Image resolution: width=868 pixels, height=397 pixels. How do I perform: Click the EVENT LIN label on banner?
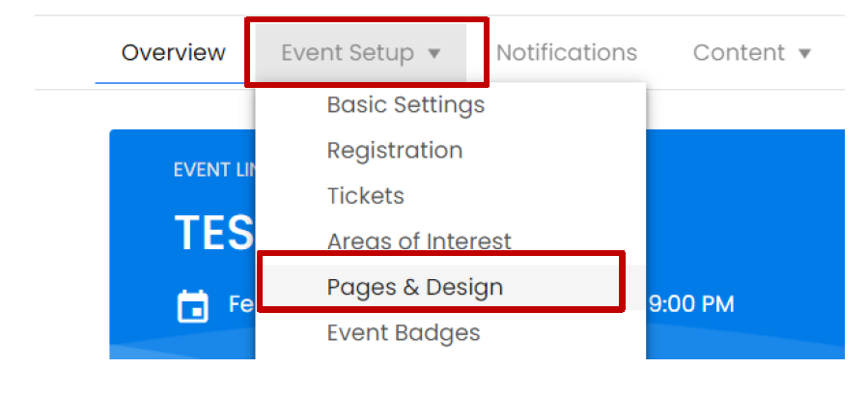[212, 170]
